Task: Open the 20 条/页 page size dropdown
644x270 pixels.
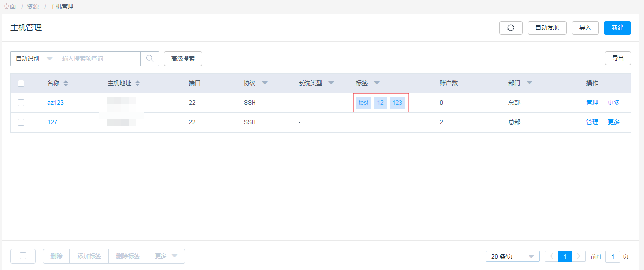Action: (512, 256)
